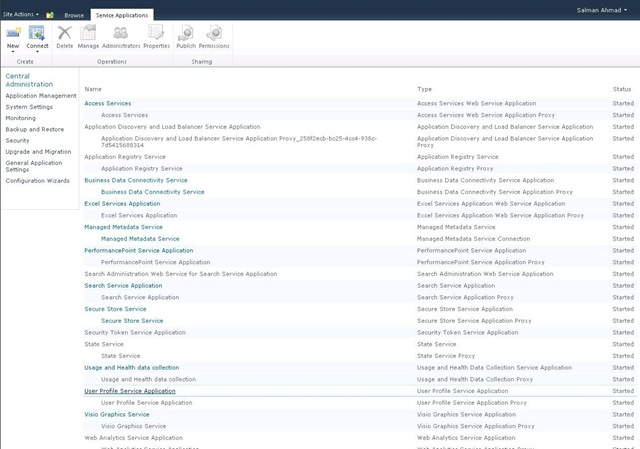The width and height of the screenshot is (640, 449).
Task: Expand the New button dropdown arrow
Action: (x=13, y=51)
